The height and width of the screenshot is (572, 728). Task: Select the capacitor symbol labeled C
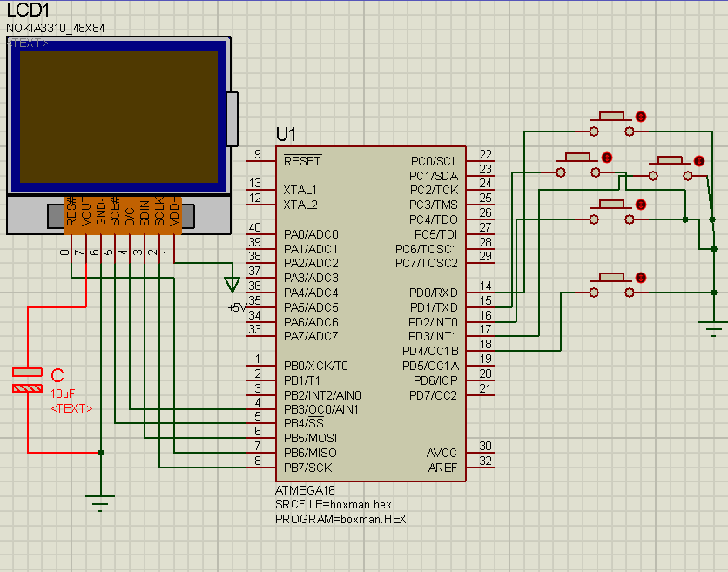27,380
